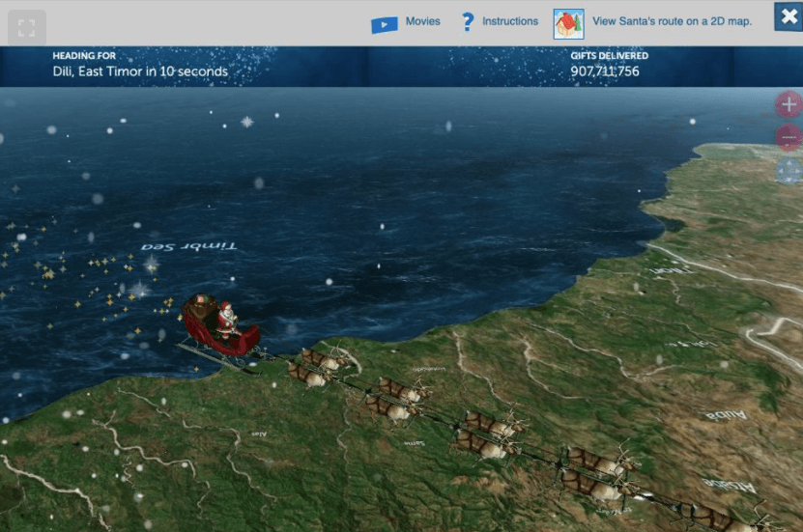Open the Movies video icon
The height and width of the screenshot is (532, 803).
pyautogui.click(x=384, y=24)
